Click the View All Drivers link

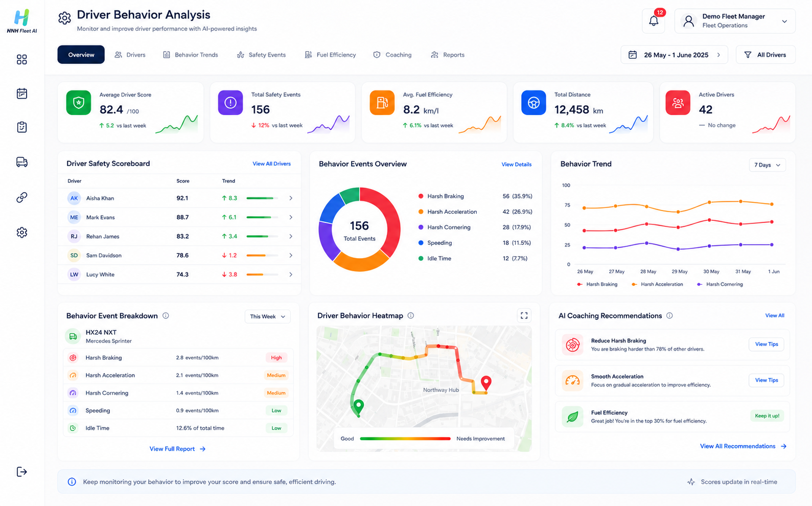tap(271, 164)
